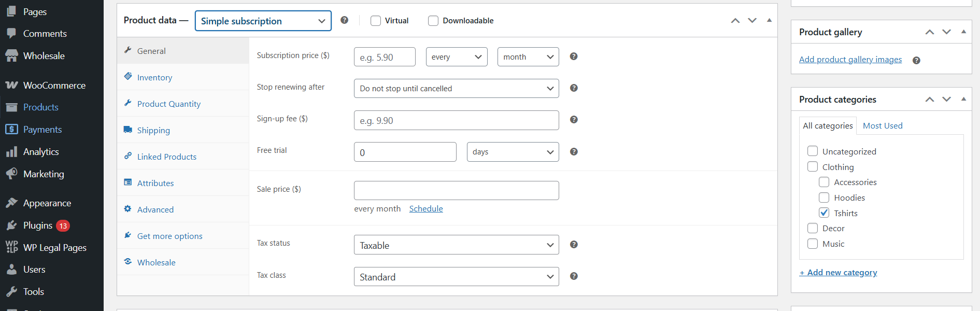This screenshot has height=311, width=980.
Task: Open the Inventory tab
Action: pos(183,77)
